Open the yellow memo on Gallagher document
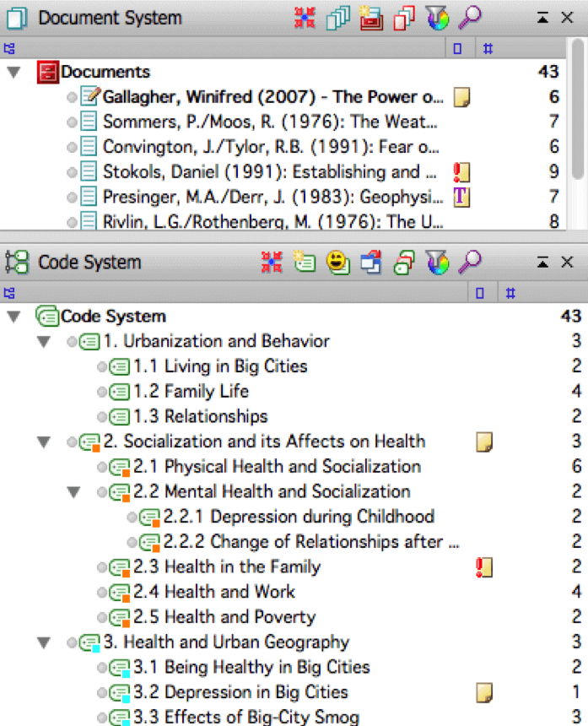The height and width of the screenshot is (726, 588). coord(461,98)
